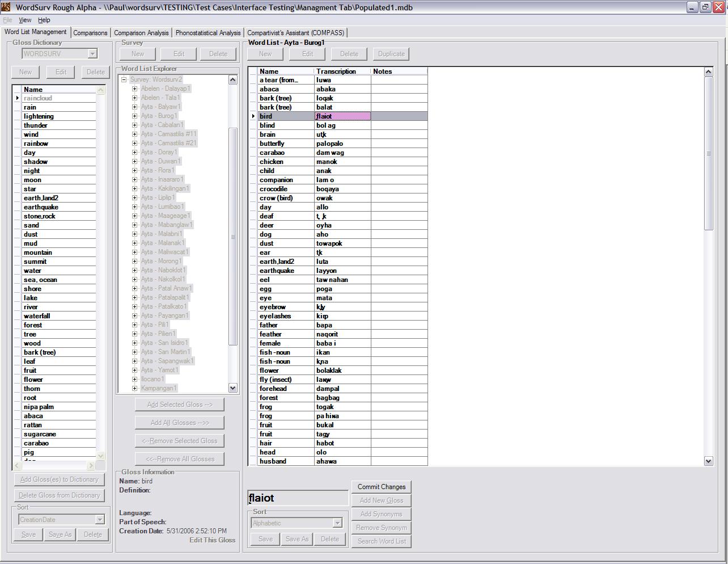Select Ayta - Camastilis #11 in explorer tree
The width and height of the screenshot is (728, 564).
pyautogui.click(x=169, y=134)
